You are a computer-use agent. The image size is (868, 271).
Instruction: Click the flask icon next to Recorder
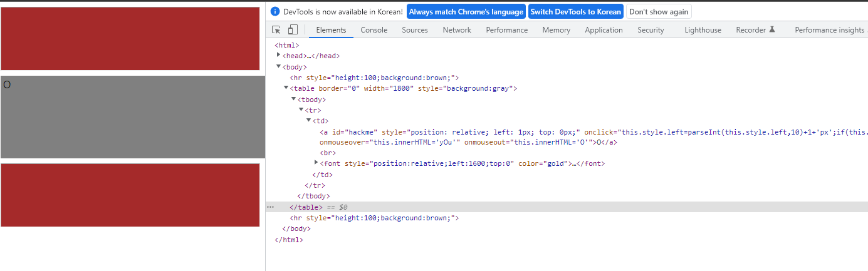(772, 29)
